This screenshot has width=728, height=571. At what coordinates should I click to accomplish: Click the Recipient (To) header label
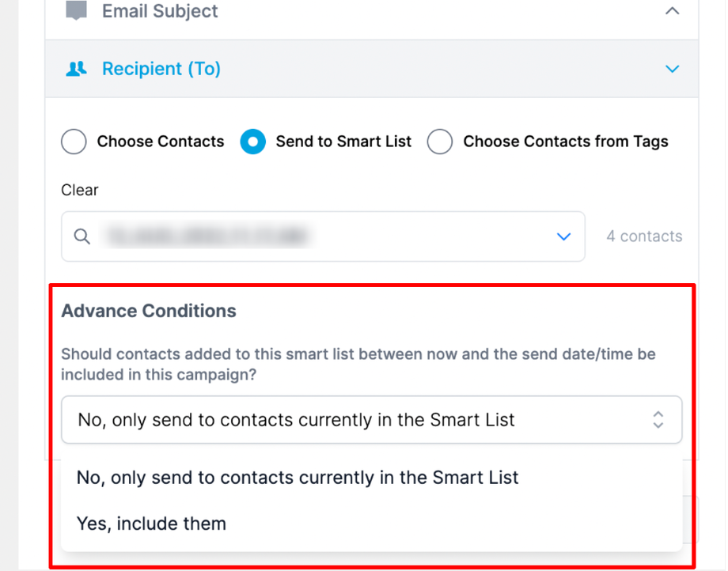tap(161, 70)
